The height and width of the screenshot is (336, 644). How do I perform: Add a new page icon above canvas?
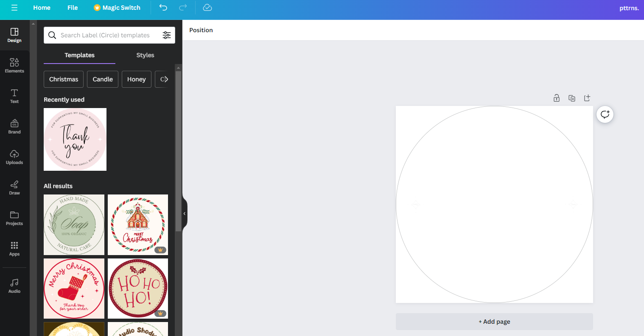[x=587, y=98]
